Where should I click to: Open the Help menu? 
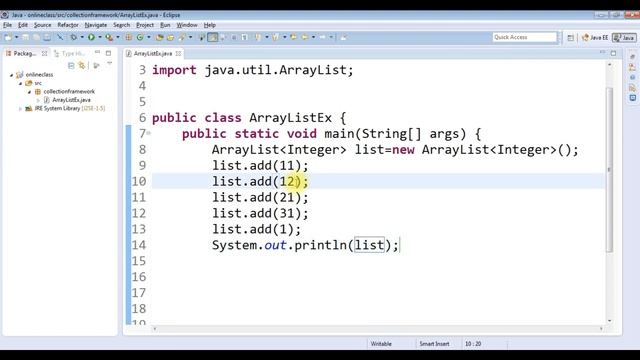pyautogui.click(x=209, y=25)
